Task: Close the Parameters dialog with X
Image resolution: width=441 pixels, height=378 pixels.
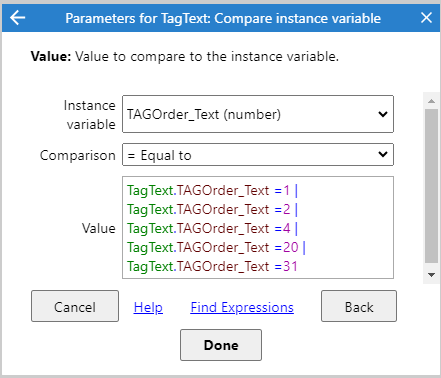Action: tap(426, 18)
